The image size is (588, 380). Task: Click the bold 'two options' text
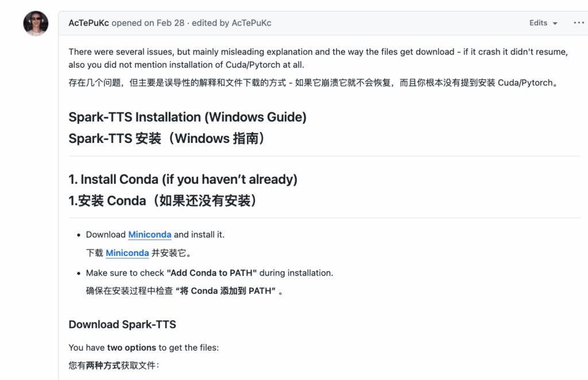coord(131,347)
